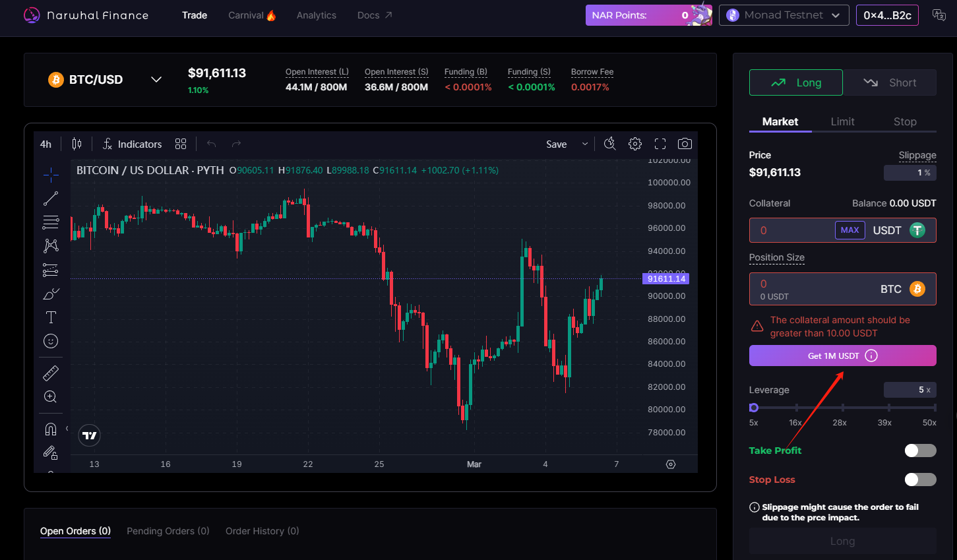Click the chart snapshot camera icon
The image size is (957, 560).
click(685, 144)
